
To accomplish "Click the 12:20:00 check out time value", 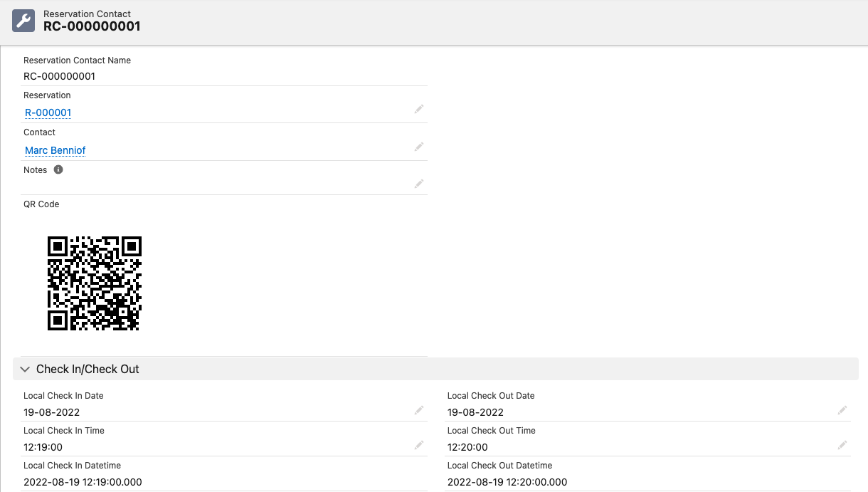I will click(x=467, y=447).
